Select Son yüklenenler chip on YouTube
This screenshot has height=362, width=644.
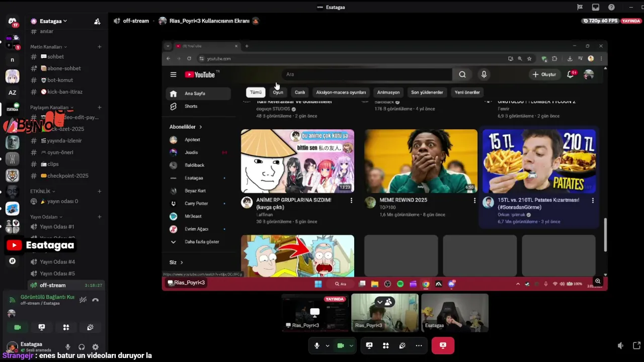[x=427, y=93]
